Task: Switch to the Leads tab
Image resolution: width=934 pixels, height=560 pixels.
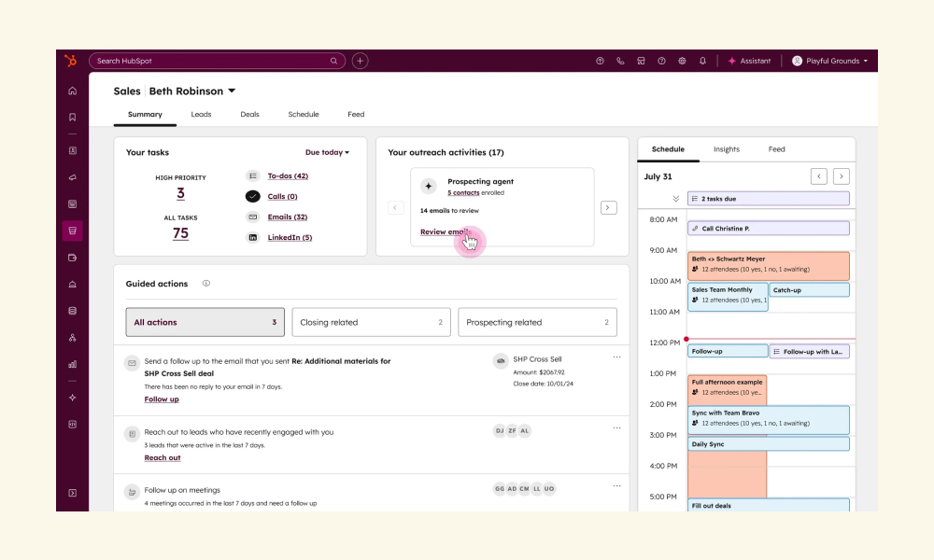Action: (201, 114)
